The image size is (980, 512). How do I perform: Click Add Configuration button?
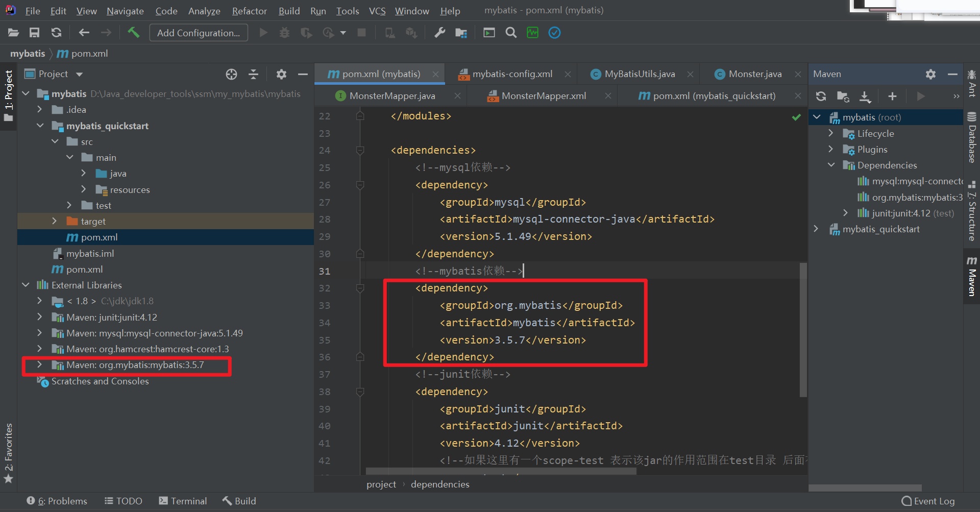tap(199, 33)
